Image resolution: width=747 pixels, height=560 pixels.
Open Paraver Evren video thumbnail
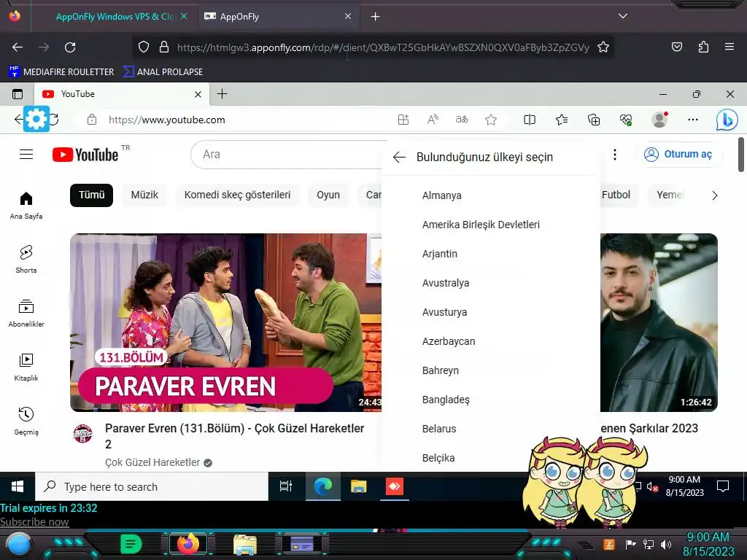coord(226,322)
